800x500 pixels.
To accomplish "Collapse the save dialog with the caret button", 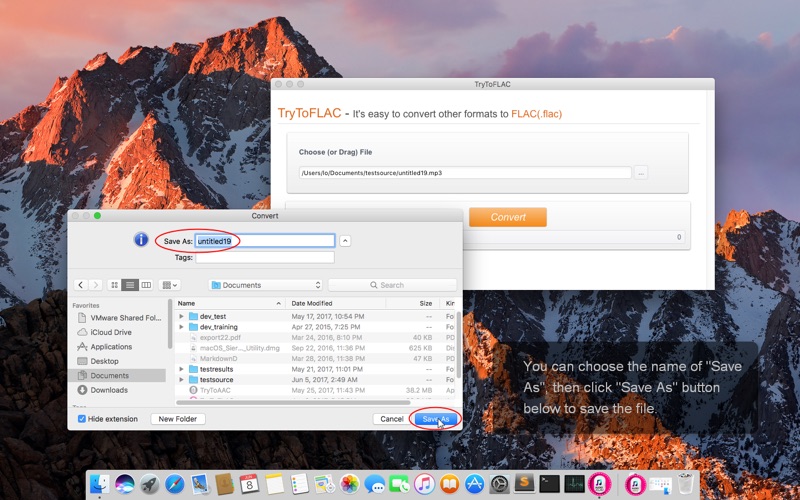I will (x=345, y=241).
